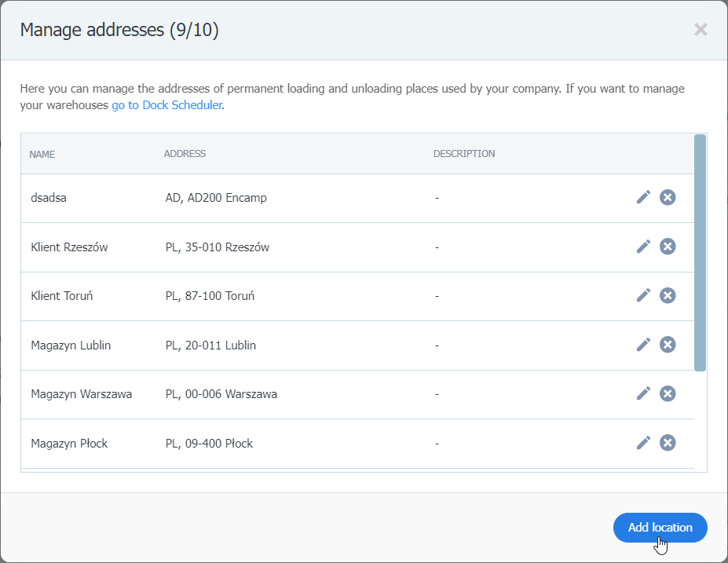The width and height of the screenshot is (728, 563).
Task: Edit the dsadsa address entry
Action: pos(643,197)
